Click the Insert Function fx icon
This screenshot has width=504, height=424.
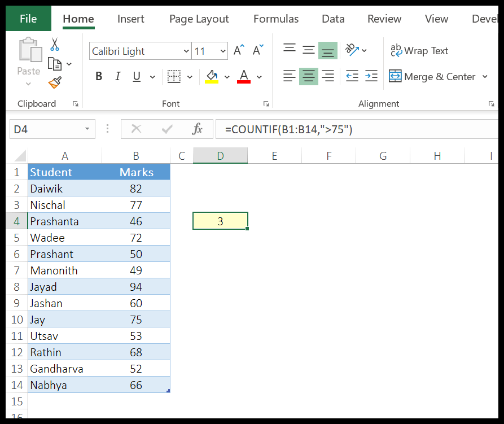196,129
